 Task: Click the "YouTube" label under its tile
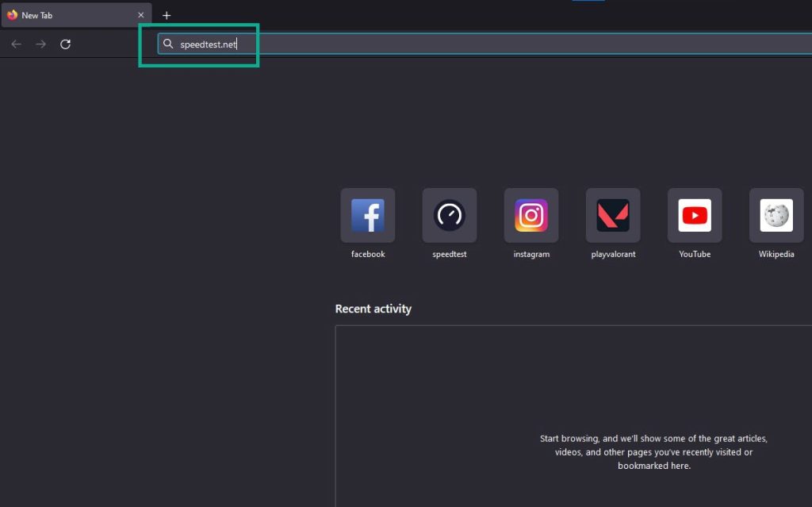695,254
